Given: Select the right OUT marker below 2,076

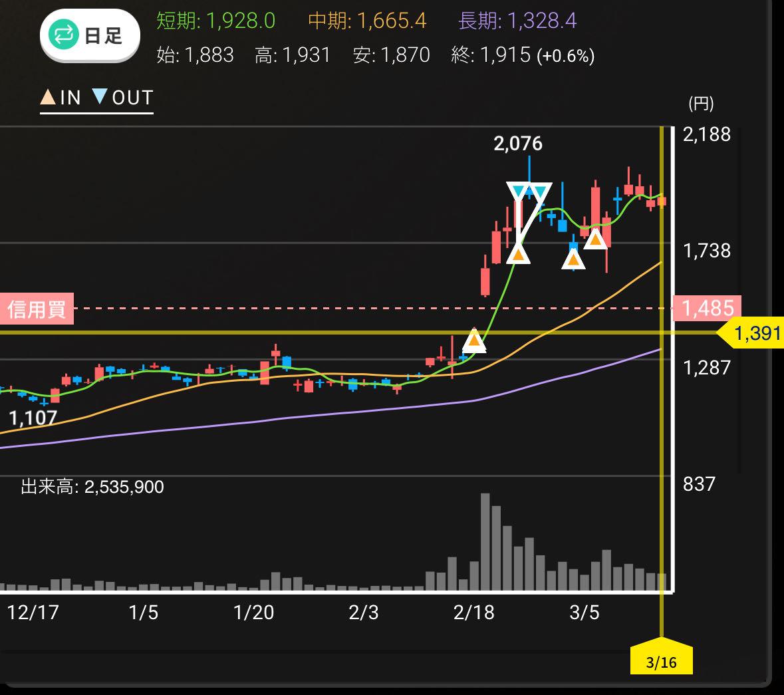Looking at the screenshot, I should 540,192.
